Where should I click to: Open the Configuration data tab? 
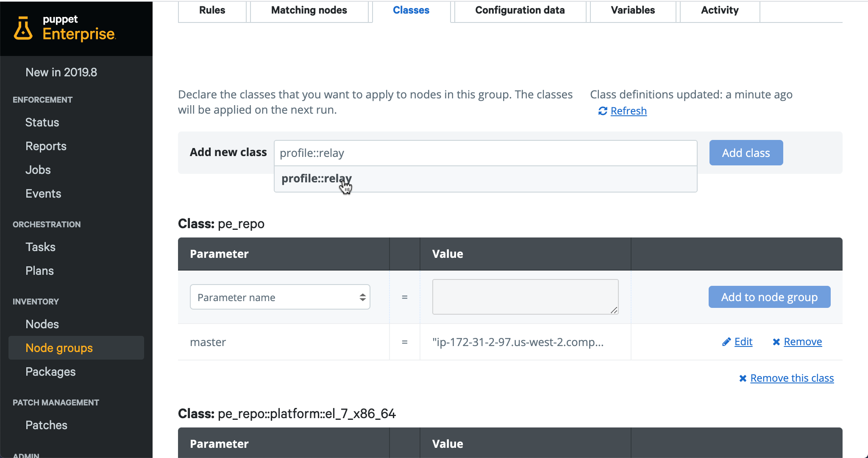pos(520,11)
